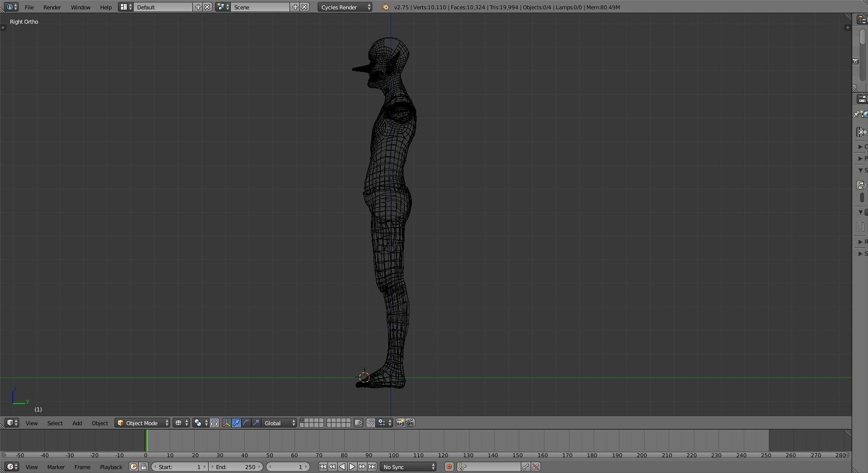Open the Timeline Marker menu
This screenshot has height=473, width=868.
click(56, 467)
